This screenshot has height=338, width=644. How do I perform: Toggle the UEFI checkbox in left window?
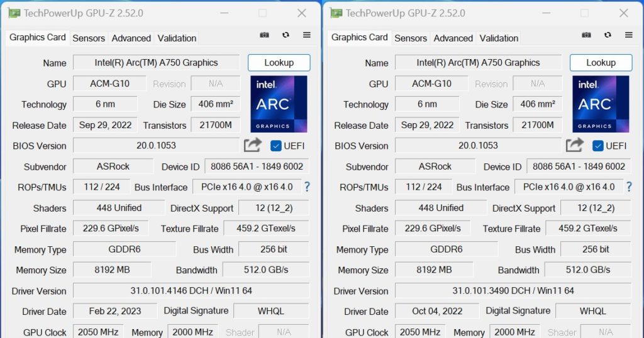pos(276,146)
